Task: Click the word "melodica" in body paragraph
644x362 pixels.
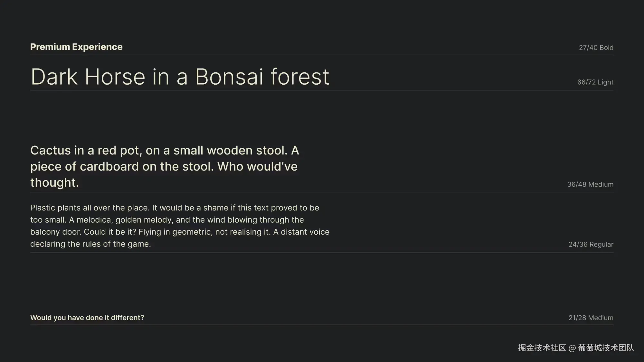Action: click(94, 220)
